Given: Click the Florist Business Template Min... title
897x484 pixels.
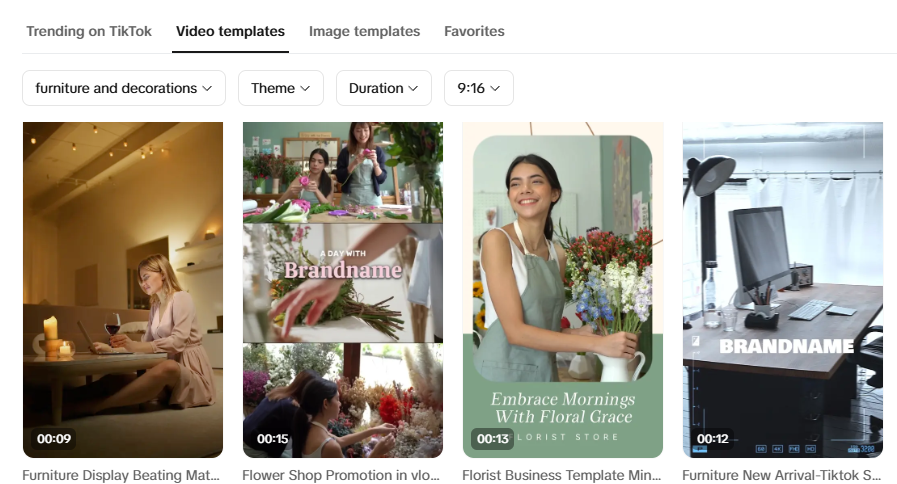Looking at the screenshot, I should [x=561, y=475].
